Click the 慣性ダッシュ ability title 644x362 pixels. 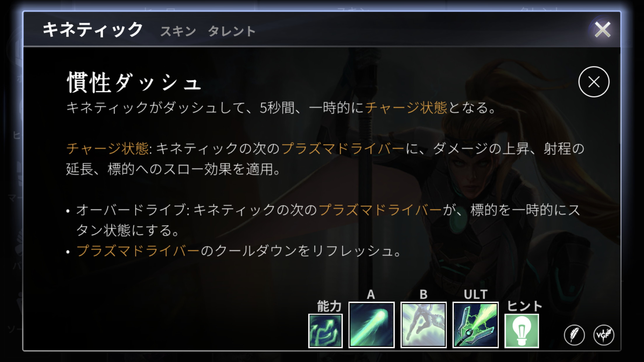(x=134, y=82)
